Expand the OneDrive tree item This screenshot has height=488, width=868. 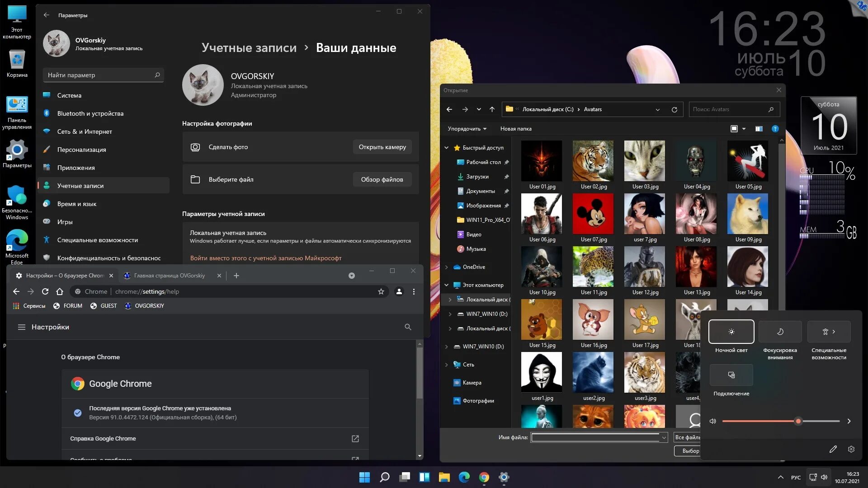[x=447, y=266]
